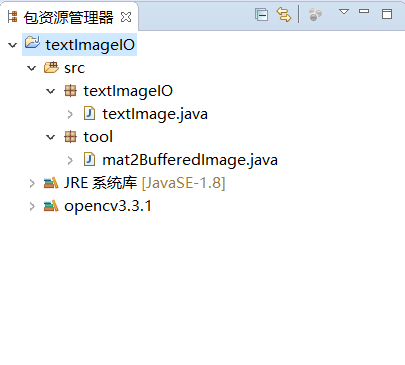Screen dimensions: 405x365
Task: Toggle Link with Editor icon
Action: pyautogui.click(x=284, y=15)
